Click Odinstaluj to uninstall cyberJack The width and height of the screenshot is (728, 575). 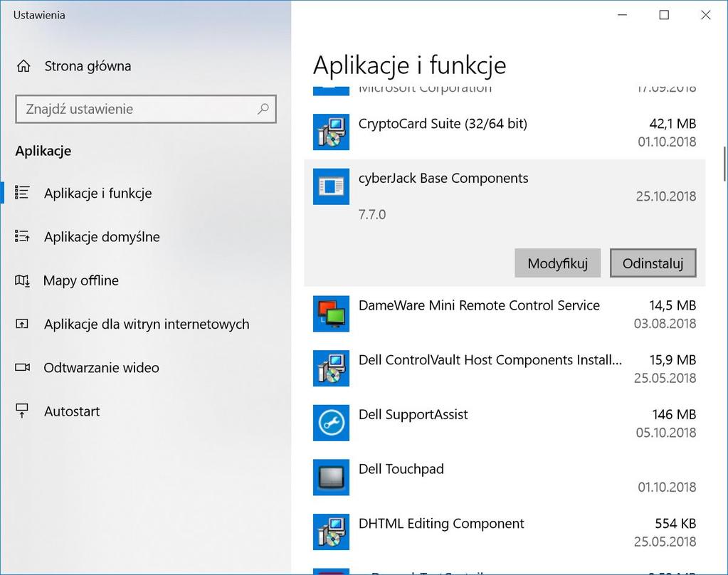tap(653, 263)
